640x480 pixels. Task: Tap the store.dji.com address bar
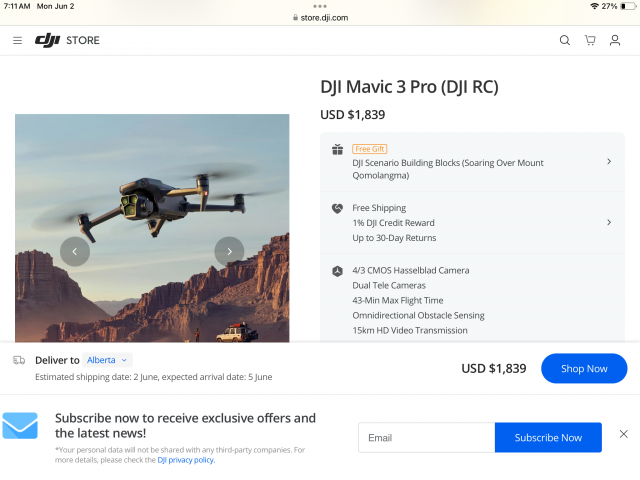tap(320, 18)
